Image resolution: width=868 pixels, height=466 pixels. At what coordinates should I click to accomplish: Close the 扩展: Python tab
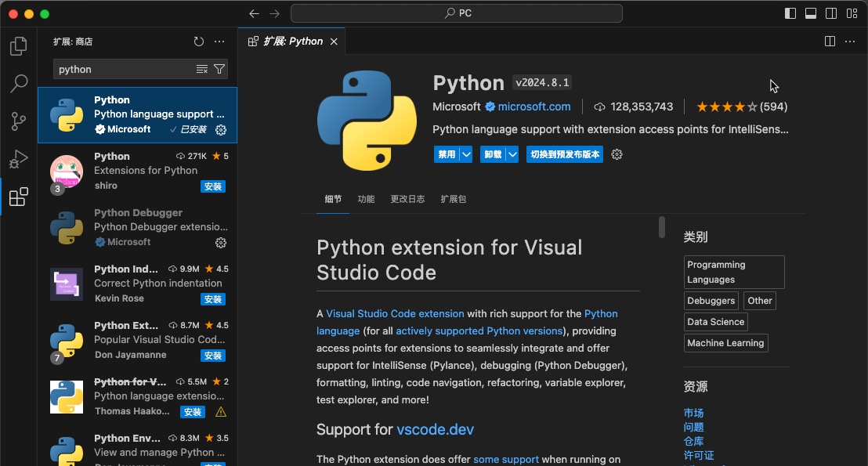tap(334, 42)
